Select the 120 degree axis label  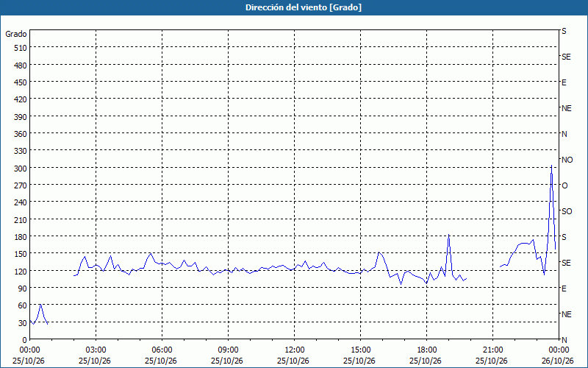point(21,272)
